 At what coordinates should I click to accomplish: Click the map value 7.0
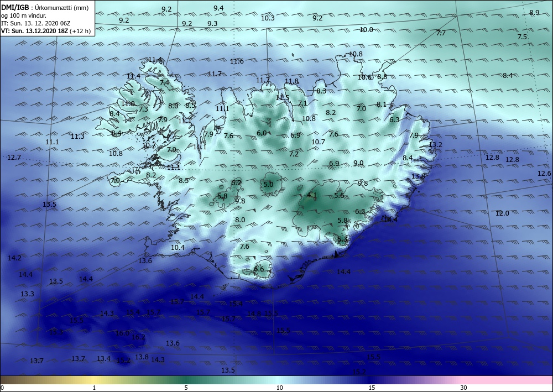361,108
